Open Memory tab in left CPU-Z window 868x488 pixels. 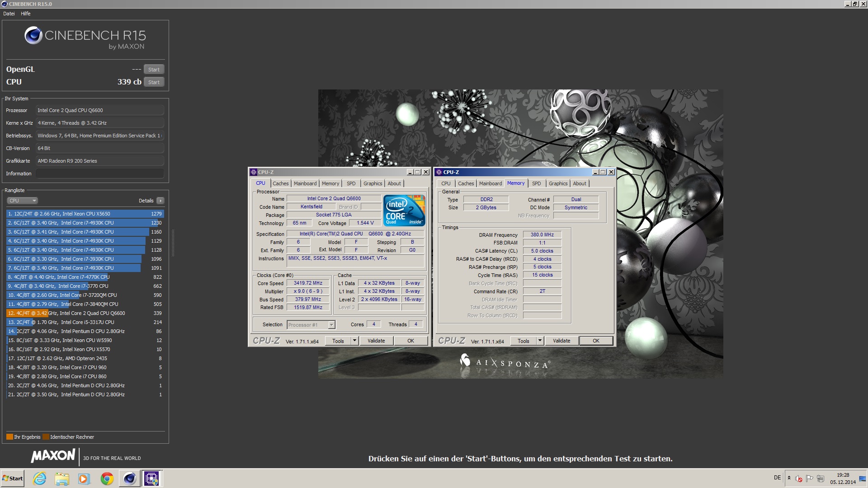click(330, 183)
